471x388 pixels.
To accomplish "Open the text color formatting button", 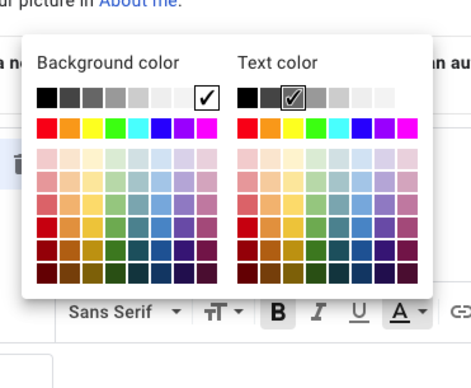I will click(407, 312).
